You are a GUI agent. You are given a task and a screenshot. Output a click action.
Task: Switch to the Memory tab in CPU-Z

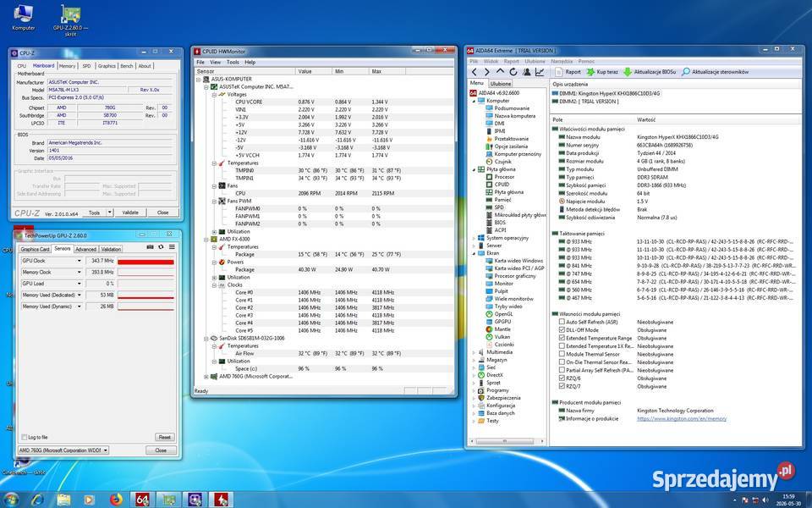click(x=67, y=66)
